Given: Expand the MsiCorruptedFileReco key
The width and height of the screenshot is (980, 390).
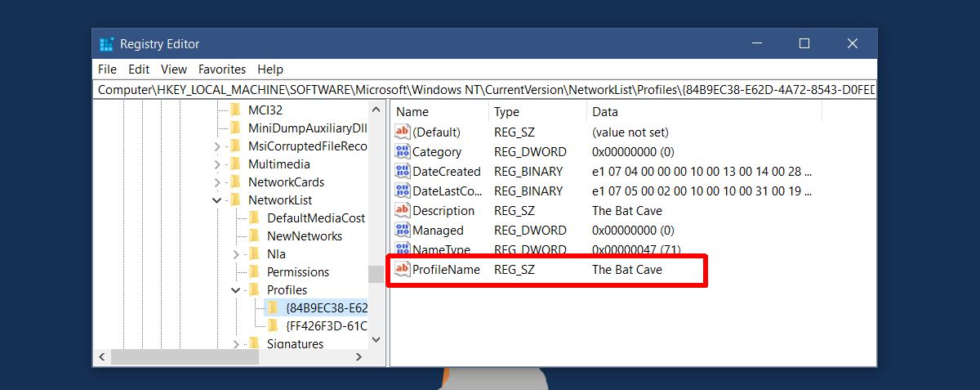Looking at the screenshot, I should 217,146.
